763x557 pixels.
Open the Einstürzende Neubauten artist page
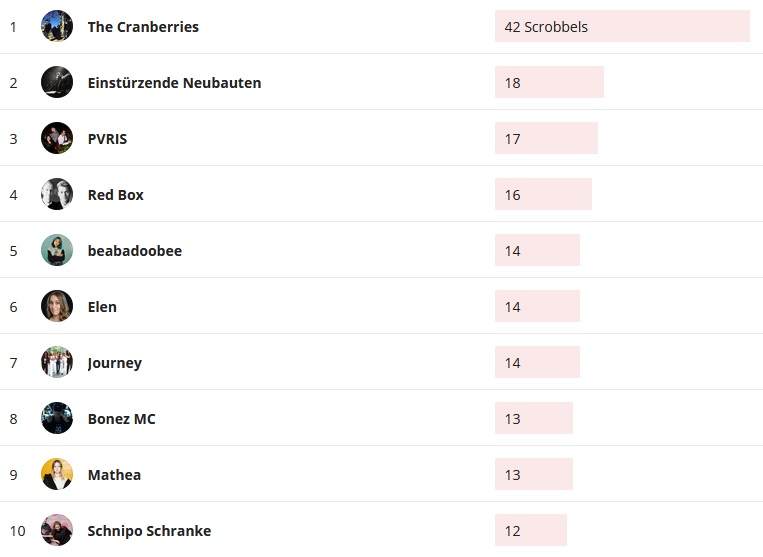[174, 83]
